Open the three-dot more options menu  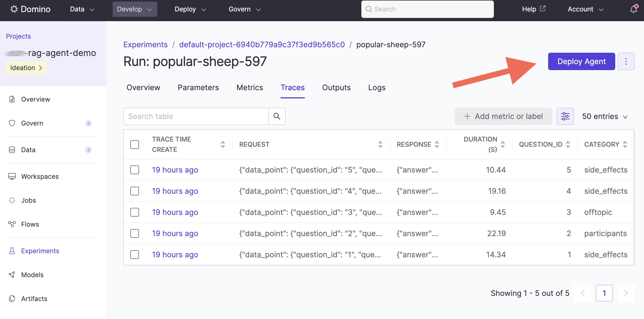(x=626, y=61)
